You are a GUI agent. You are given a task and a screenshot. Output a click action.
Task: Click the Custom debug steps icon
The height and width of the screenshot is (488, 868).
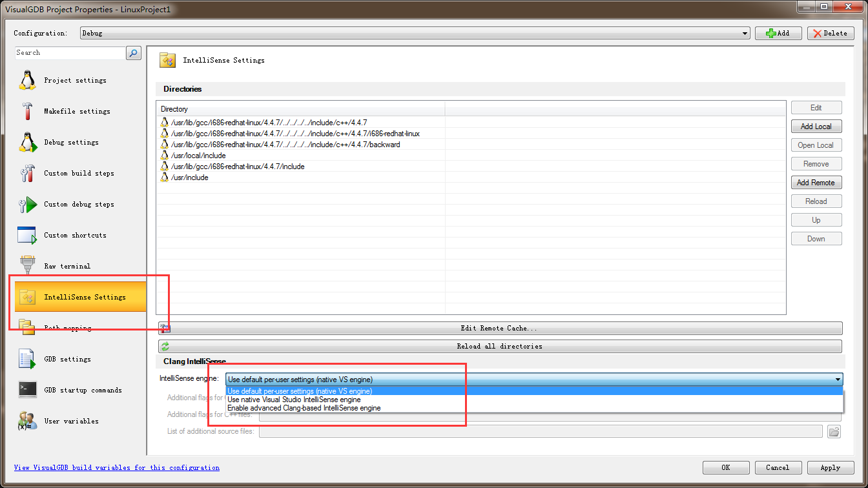27,204
